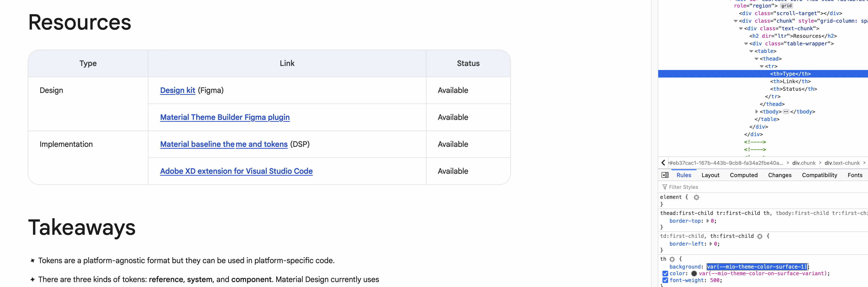Click the ellipsis to reveal tbody contents
868x287 pixels.
click(x=786, y=111)
